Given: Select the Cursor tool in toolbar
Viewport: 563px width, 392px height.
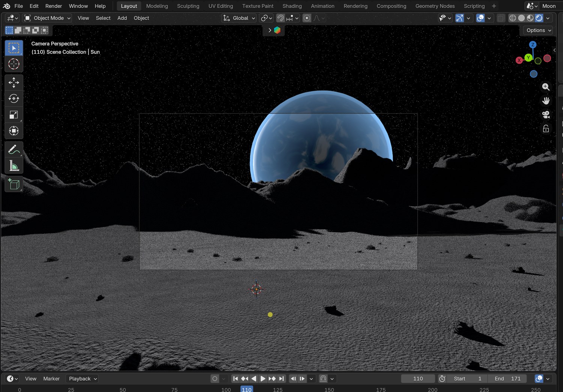Looking at the screenshot, I should 14,64.
